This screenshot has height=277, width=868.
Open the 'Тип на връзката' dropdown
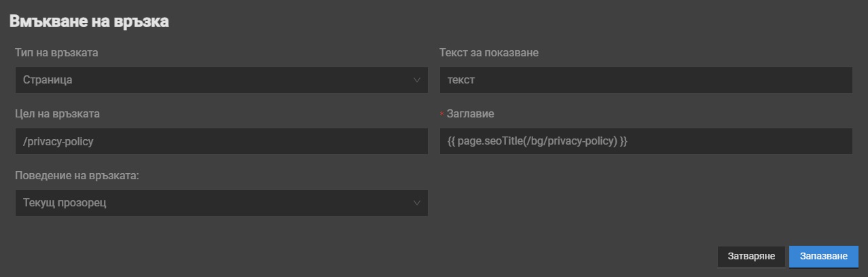pos(221,80)
